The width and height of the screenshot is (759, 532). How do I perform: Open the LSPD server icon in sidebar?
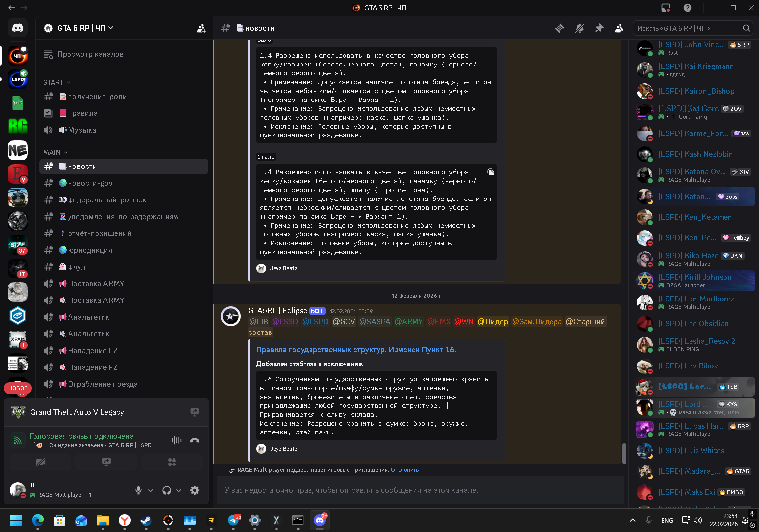[18, 79]
